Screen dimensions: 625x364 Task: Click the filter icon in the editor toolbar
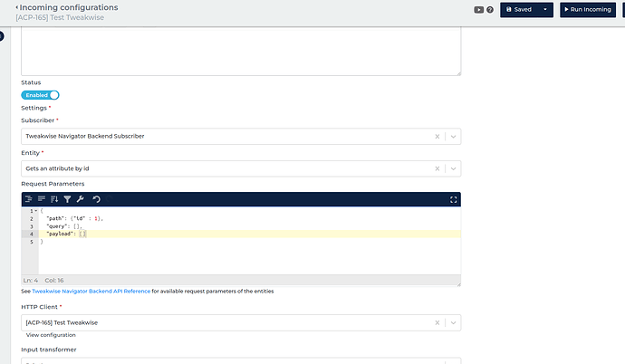[67, 199]
